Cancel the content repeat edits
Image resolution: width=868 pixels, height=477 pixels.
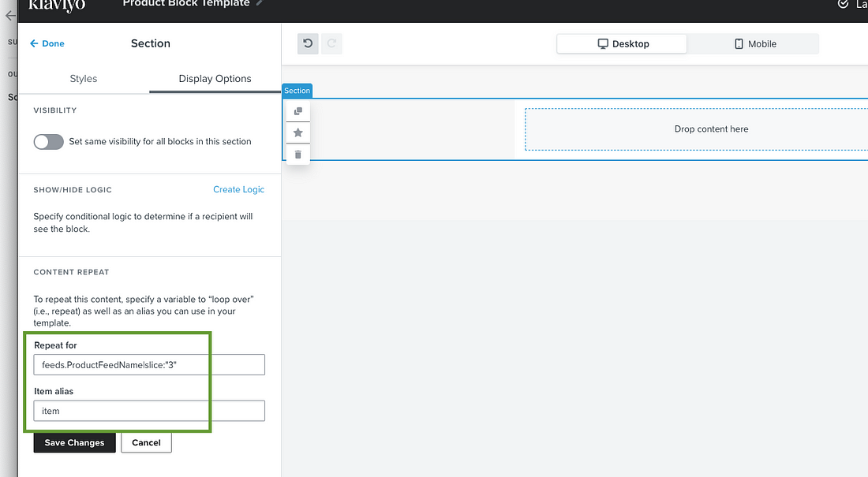pyautogui.click(x=146, y=442)
